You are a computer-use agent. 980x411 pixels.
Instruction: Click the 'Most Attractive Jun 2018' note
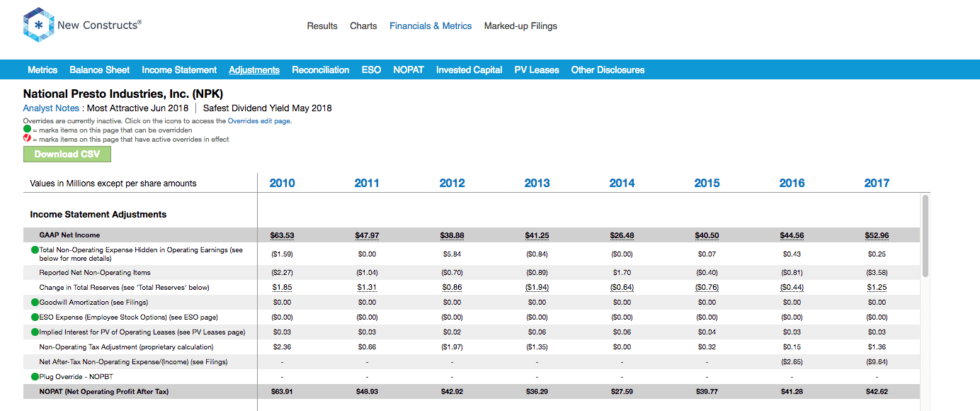(x=137, y=108)
